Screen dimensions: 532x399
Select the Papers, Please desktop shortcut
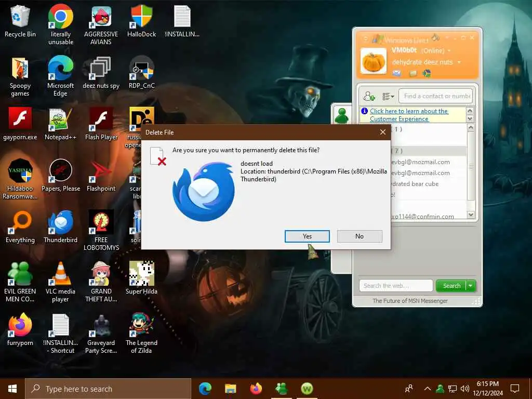60,176
